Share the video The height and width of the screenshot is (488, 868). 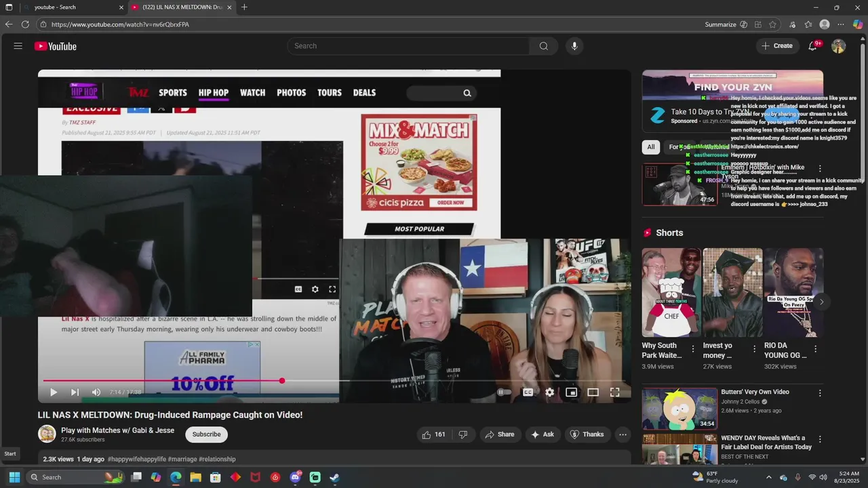click(x=498, y=434)
